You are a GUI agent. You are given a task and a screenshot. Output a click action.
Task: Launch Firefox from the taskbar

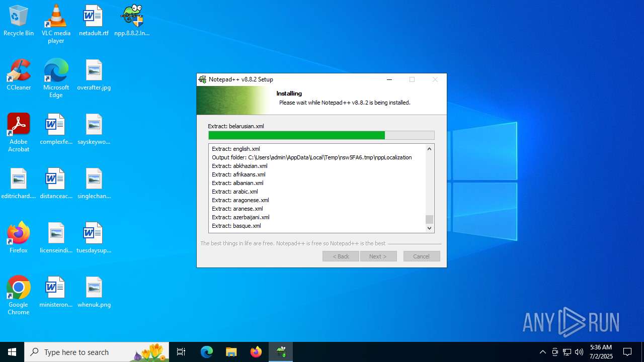coord(256,352)
